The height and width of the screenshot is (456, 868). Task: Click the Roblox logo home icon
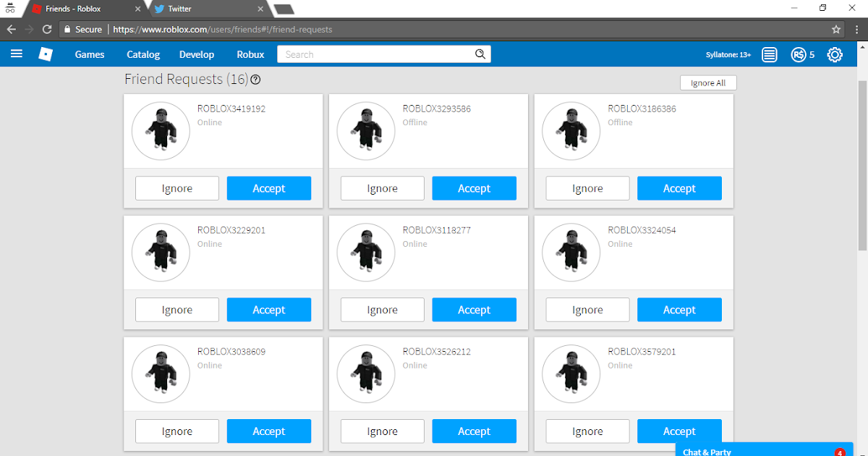tap(46, 54)
